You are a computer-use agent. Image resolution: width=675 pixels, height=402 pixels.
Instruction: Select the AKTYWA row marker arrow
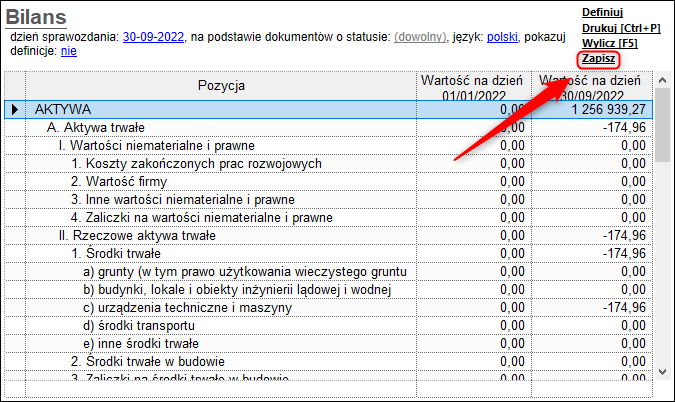15,109
